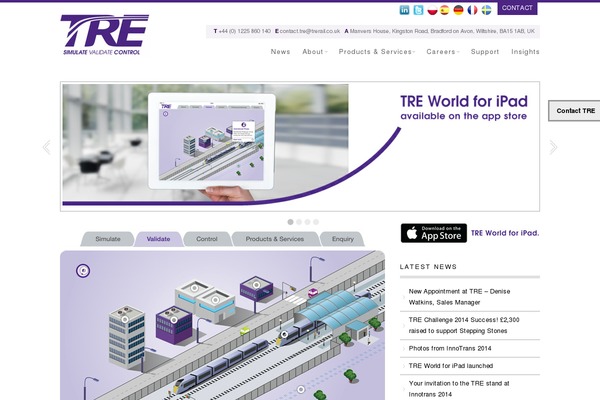This screenshot has width=600, height=400.
Task: Open Photos from InnoTrans 2014 news
Action: click(x=450, y=348)
